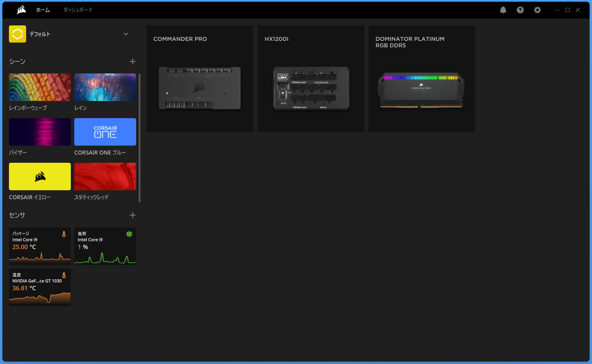Open settings gear icon
This screenshot has width=592, height=364.
coord(537,10)
